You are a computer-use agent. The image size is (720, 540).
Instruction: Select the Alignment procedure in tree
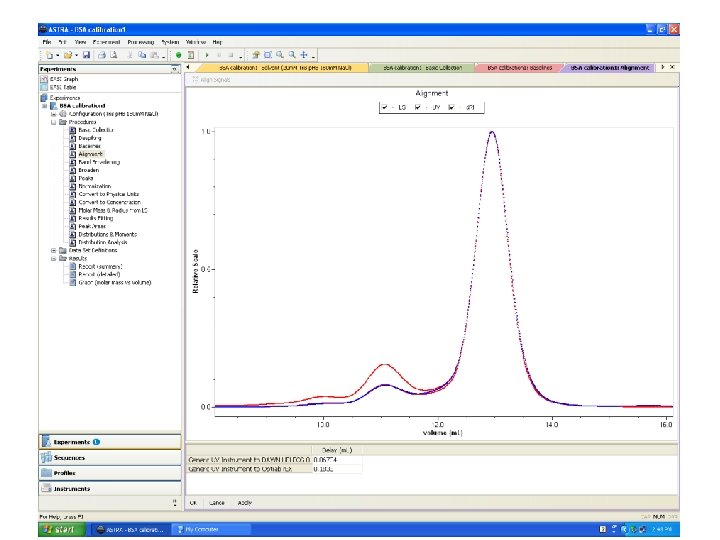point(91,154)
